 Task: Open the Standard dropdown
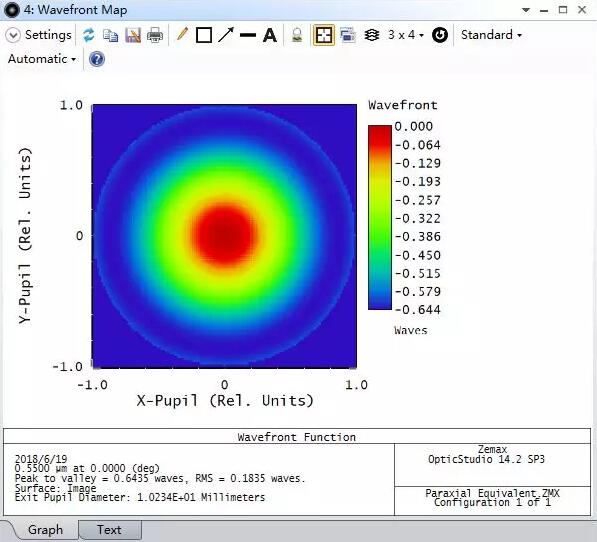tap(491, 35)
